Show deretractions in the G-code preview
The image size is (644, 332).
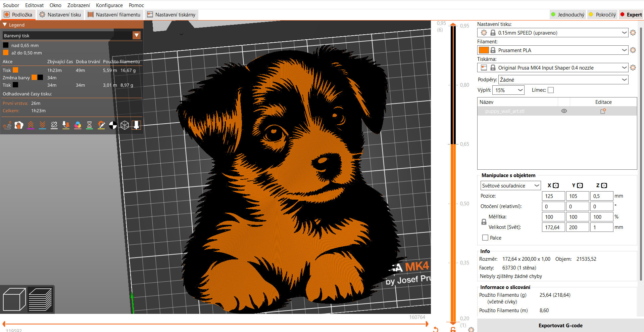[42, 125]
